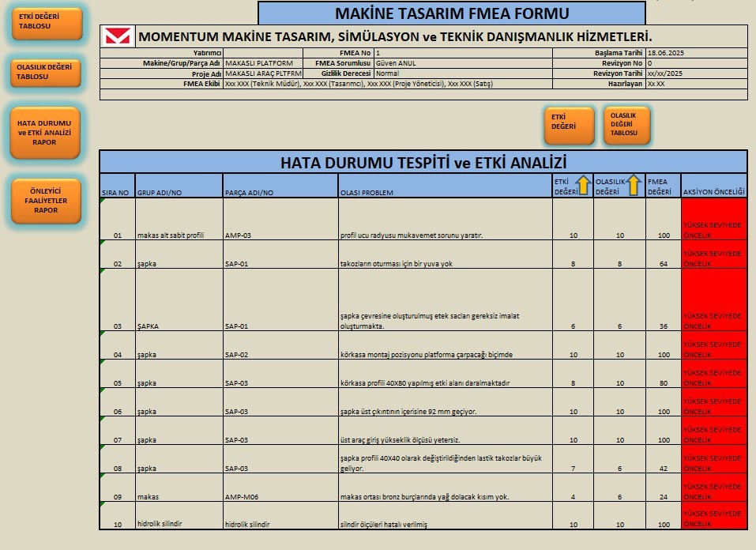Open HATA DURUMU ve ETKİ ANALİZİ RAPOR

(45, 133)
